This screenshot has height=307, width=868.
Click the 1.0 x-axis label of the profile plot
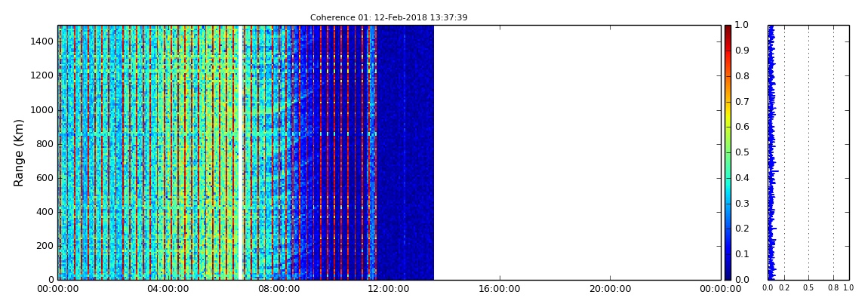pyautogui.click(x=848, y=287)
